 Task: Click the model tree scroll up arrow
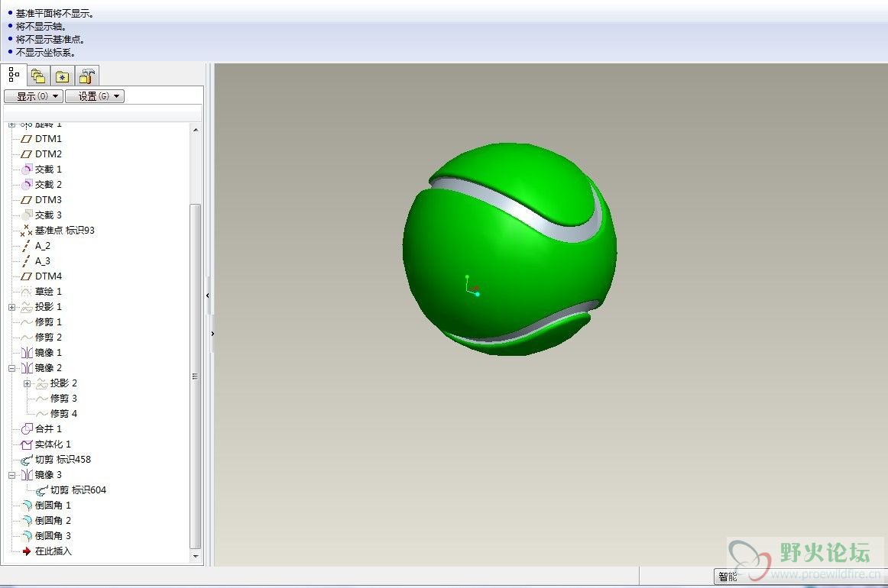196,130
